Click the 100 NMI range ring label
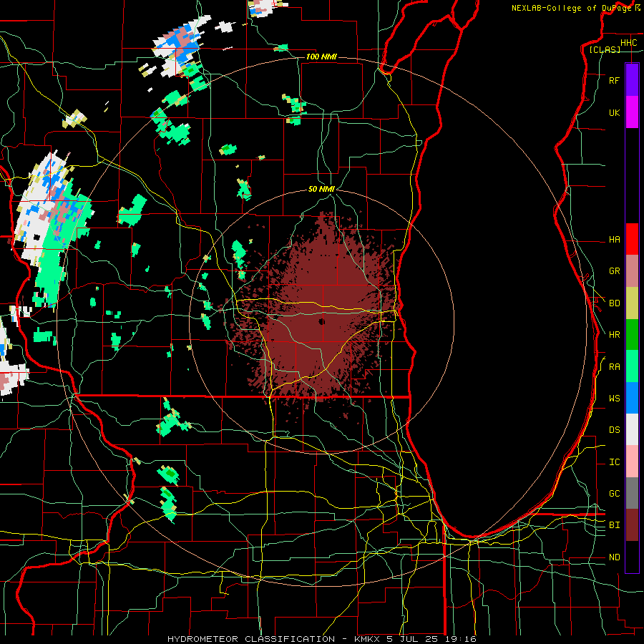The image size is (644, 644). click(x=321, y=57)
